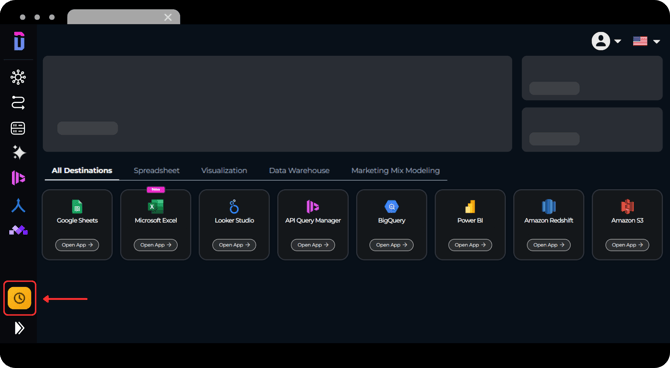Open the pink API Query Manager sidebar icon
This screenshot has height=368, width=670.
(x=18, y=178)
